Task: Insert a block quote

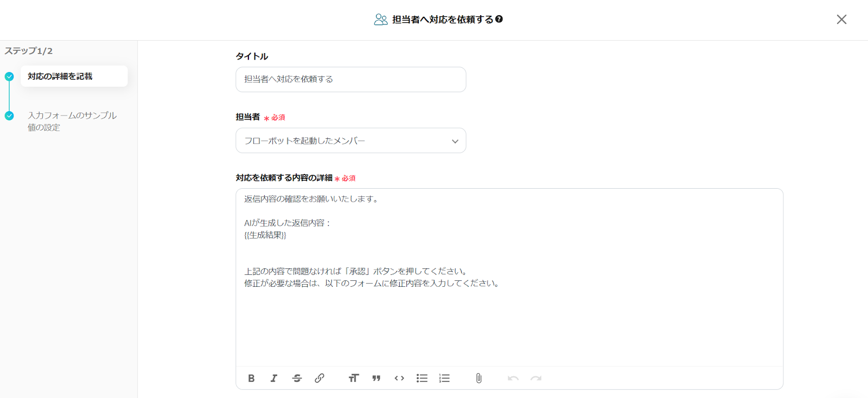Action: click(376, 378)
